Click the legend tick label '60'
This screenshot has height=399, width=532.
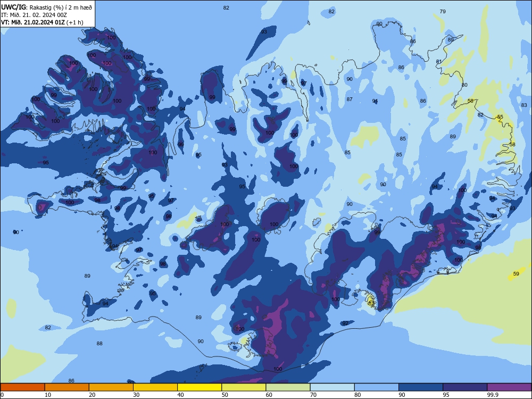(x=269, y=395)
